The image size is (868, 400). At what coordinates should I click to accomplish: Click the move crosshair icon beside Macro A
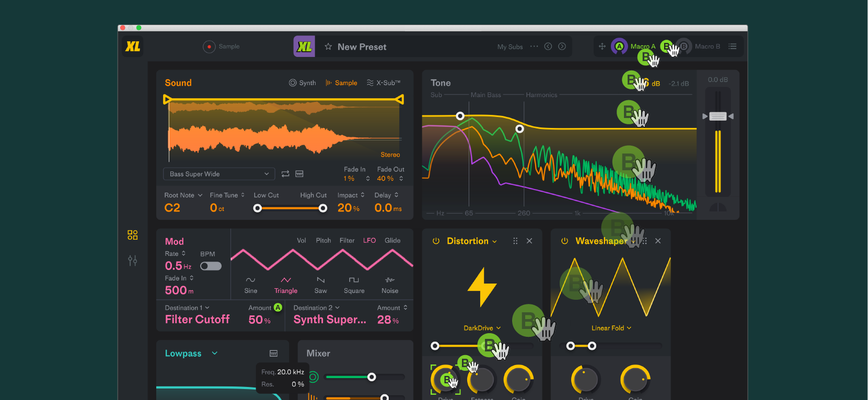[602, 46]
